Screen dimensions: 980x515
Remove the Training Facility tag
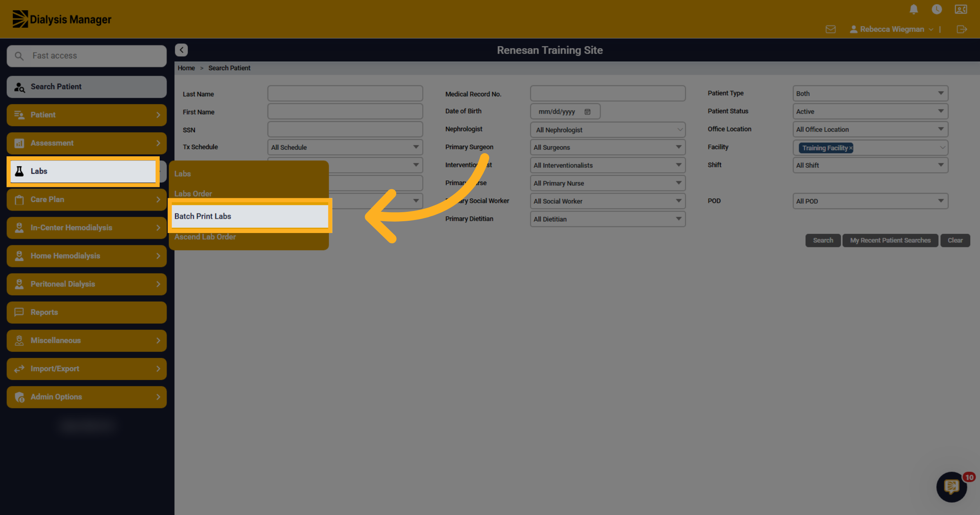pos(851,148)
